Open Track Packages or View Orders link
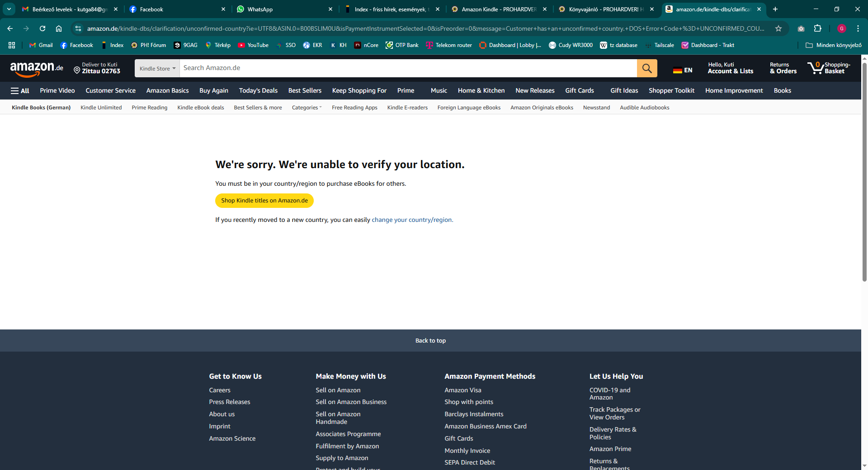This screenshot has height=470, width=868. pyautogui.click(x=615, y=414)
